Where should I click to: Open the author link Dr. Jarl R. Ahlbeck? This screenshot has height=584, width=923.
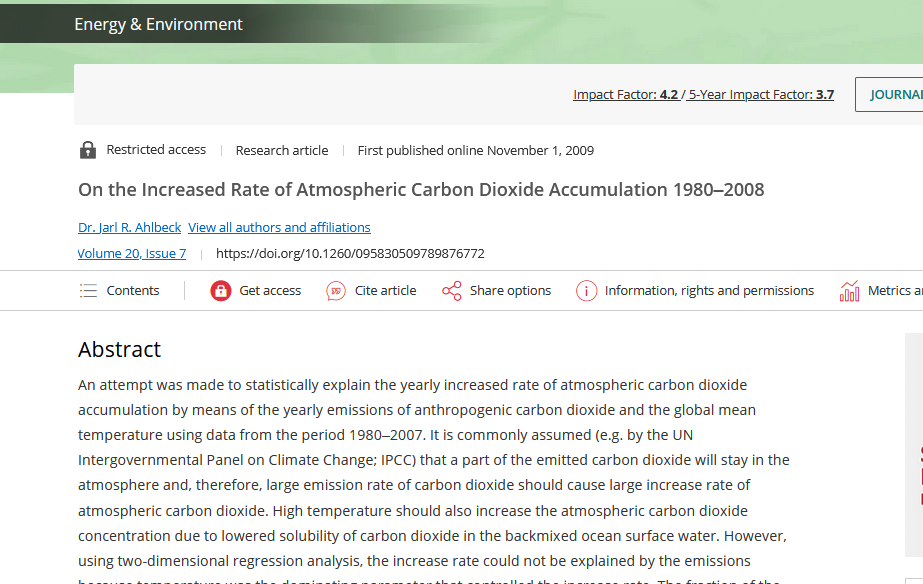pos(130,228)
